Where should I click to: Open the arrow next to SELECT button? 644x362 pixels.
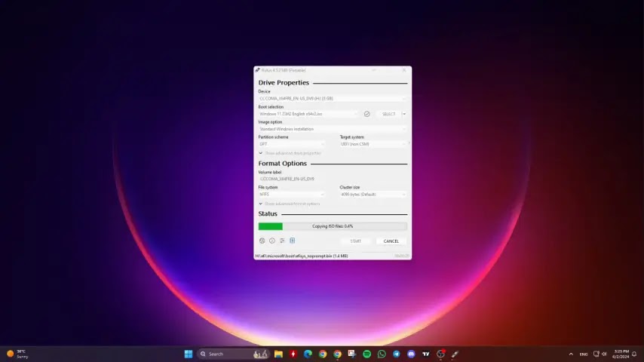click(x=404, y=114)
